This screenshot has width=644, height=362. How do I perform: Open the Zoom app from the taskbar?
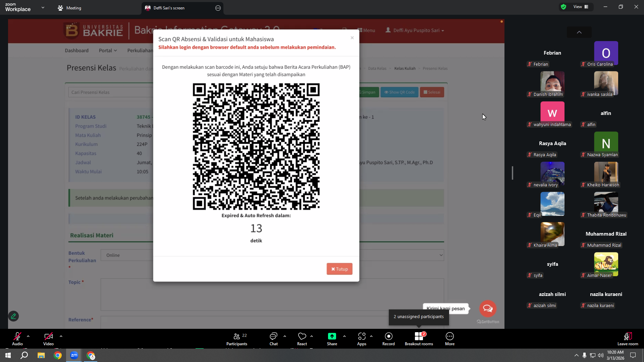[74, 355]
